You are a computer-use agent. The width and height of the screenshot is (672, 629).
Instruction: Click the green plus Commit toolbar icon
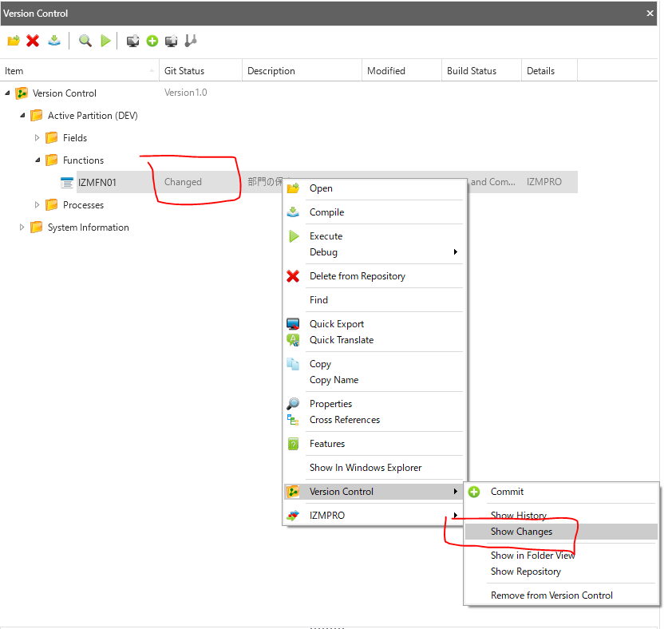(152, 42)
